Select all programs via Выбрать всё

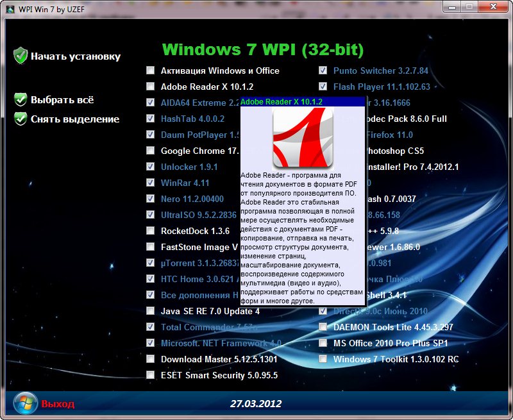(62, 100)
